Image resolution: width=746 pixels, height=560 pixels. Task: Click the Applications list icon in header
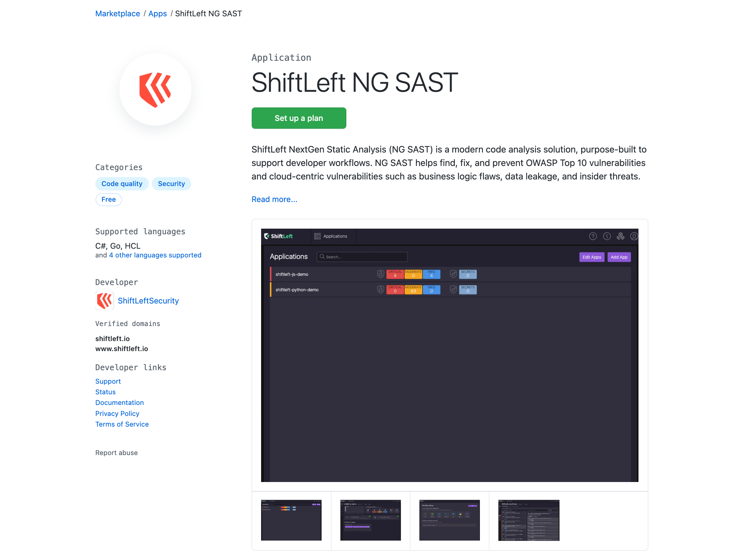(x=317, y=236)
